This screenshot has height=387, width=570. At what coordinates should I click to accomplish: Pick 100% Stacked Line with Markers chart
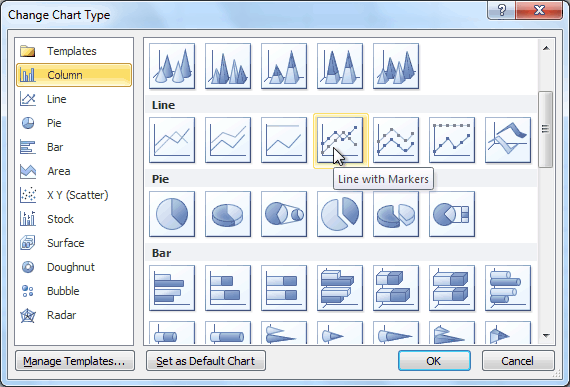(x=452, y=140)
